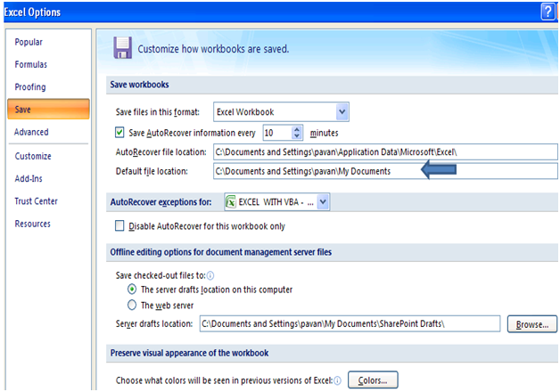
Task: Select The web server radio option
Action: [x=132, y=305]
